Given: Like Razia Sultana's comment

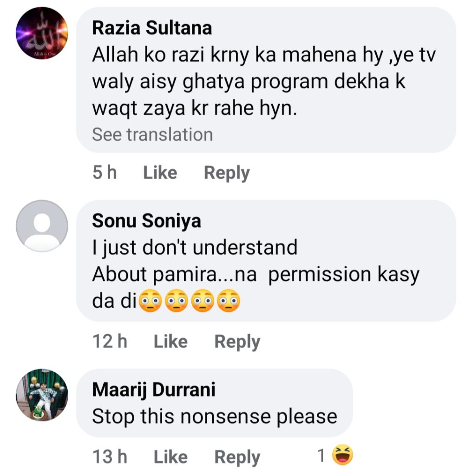Looking at the screenshot, I should tap(160, 173).
